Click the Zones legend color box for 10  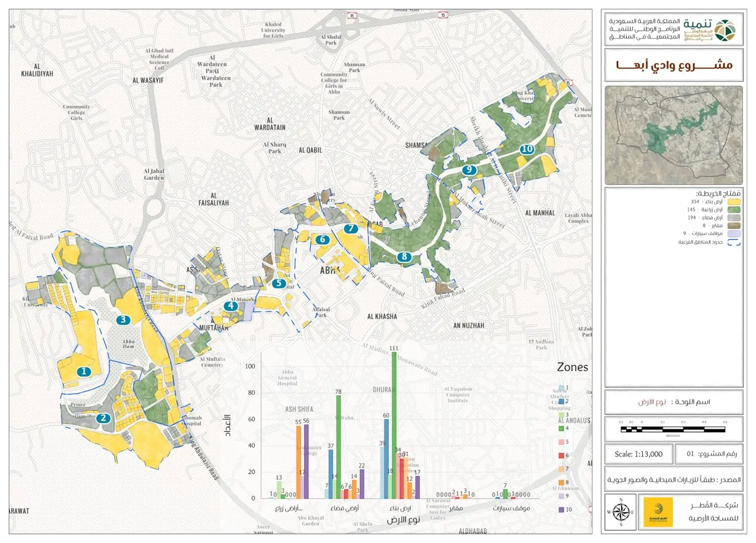tap(561, 509)
